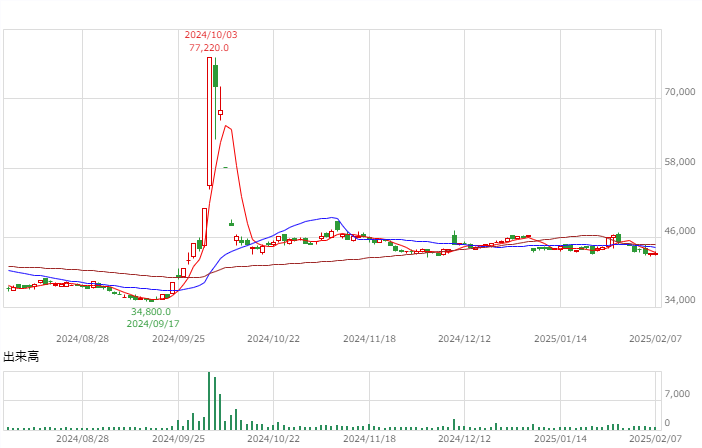Click the 0 volume axis label
Viewport: 702px width, 448px height.
(x=667, y=422)
